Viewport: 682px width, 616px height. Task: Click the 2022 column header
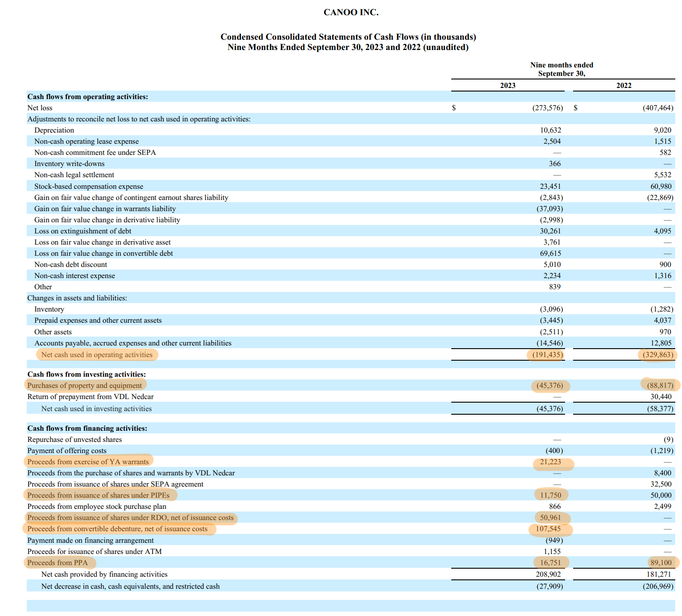[x=624, y=86]
